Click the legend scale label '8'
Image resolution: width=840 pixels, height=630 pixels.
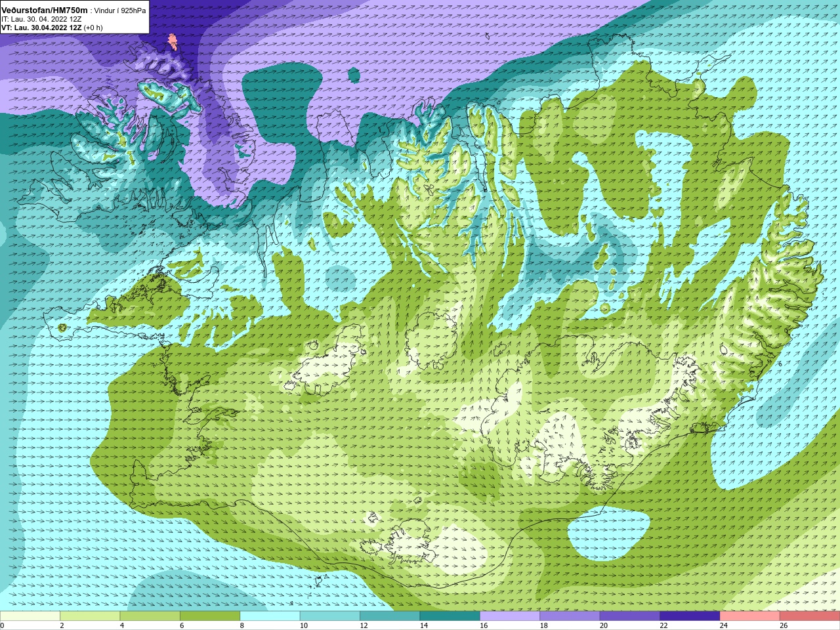pyautogui.click(x=242, y=626)
